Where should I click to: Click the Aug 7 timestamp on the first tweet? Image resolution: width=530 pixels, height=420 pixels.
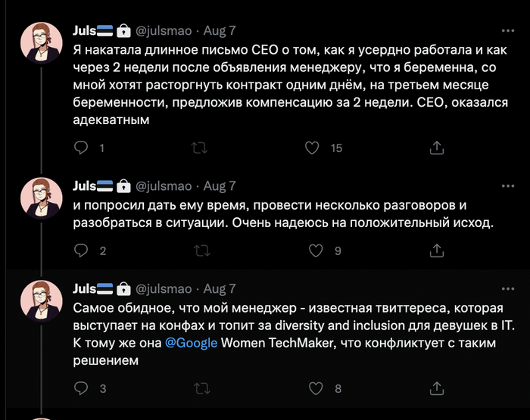[x=220, y=30]
